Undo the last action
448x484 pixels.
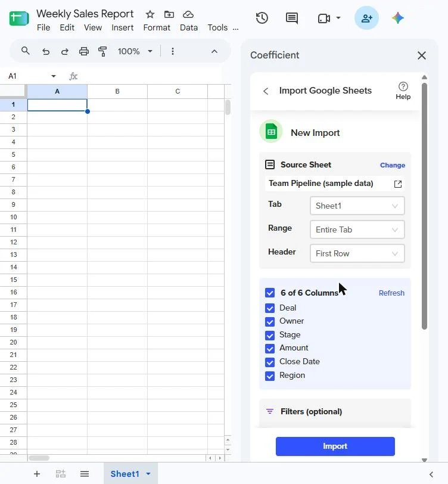[46, 51]
